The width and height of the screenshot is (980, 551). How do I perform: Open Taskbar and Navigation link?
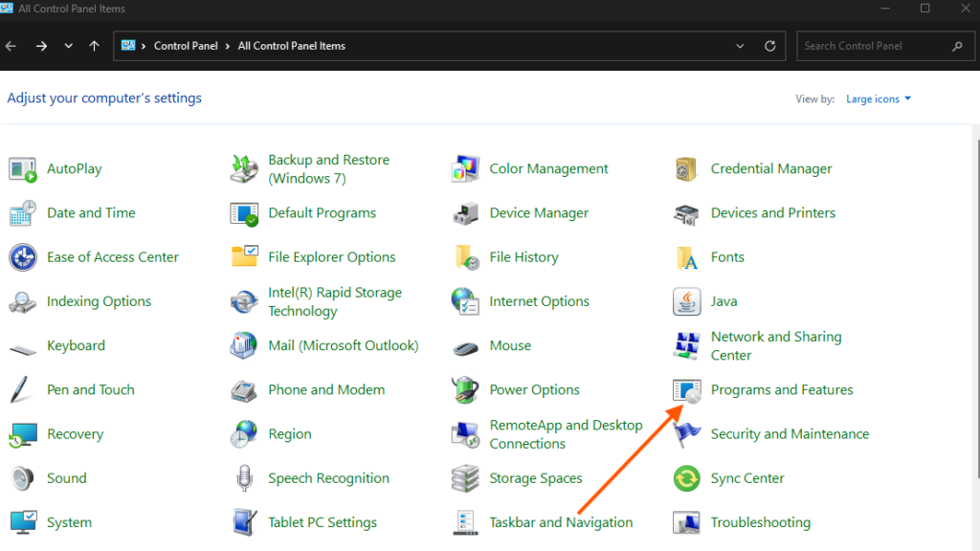pos(561,523)
